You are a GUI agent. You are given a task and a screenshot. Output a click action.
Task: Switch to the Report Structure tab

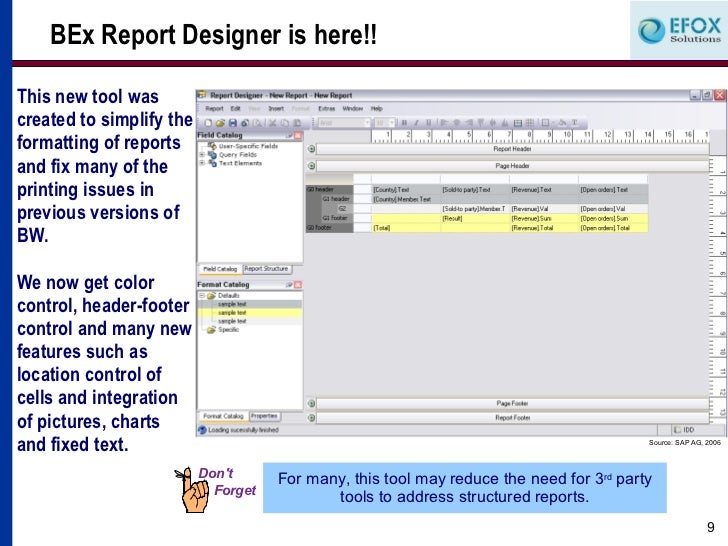(266, 269)
